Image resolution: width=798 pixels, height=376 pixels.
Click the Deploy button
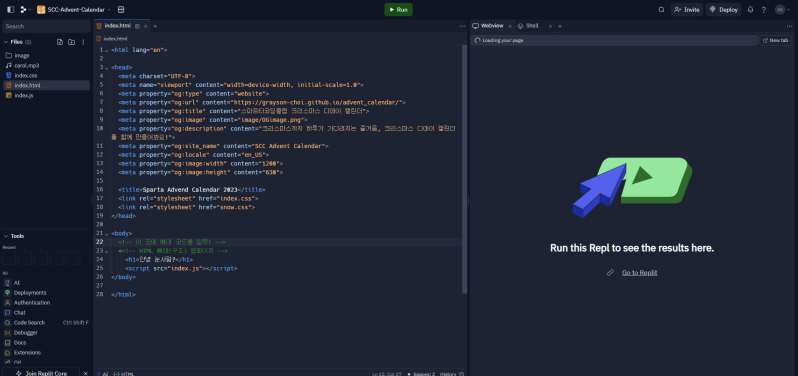723,10
